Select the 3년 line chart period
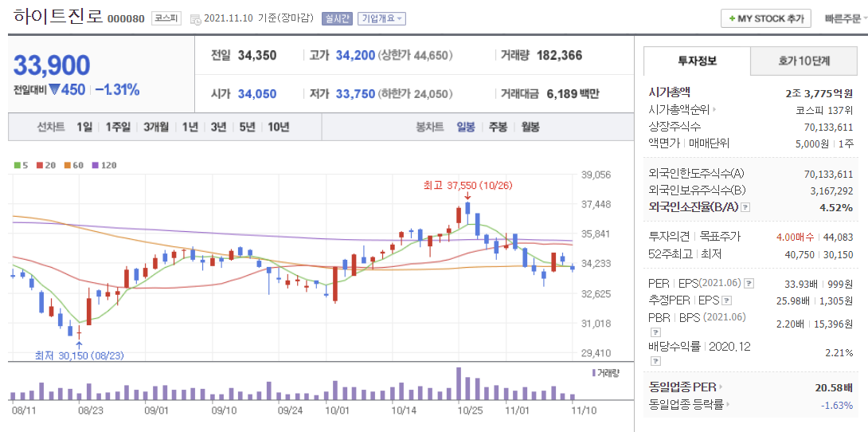Image resolution: width=868 pixels, height=432 pixels. 219,127
